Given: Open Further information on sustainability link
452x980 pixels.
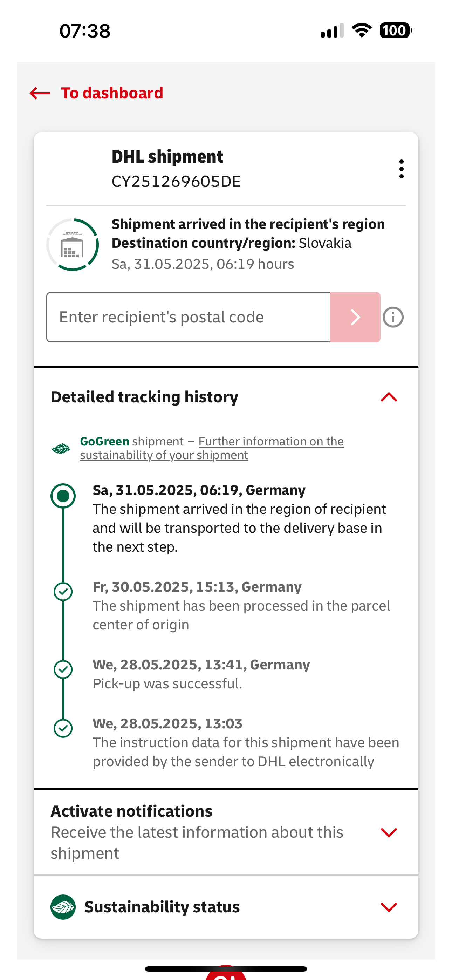Looking at the screenshot, I should click(x=212, y=448).
